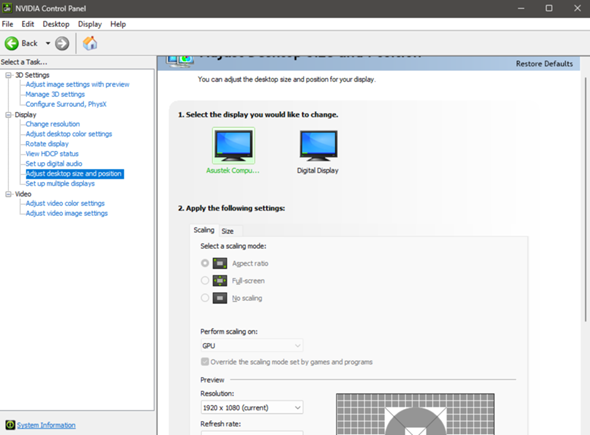Viewport: 590px width, 435px height.
Task: Open Set up digital audio
Action: 54,163
